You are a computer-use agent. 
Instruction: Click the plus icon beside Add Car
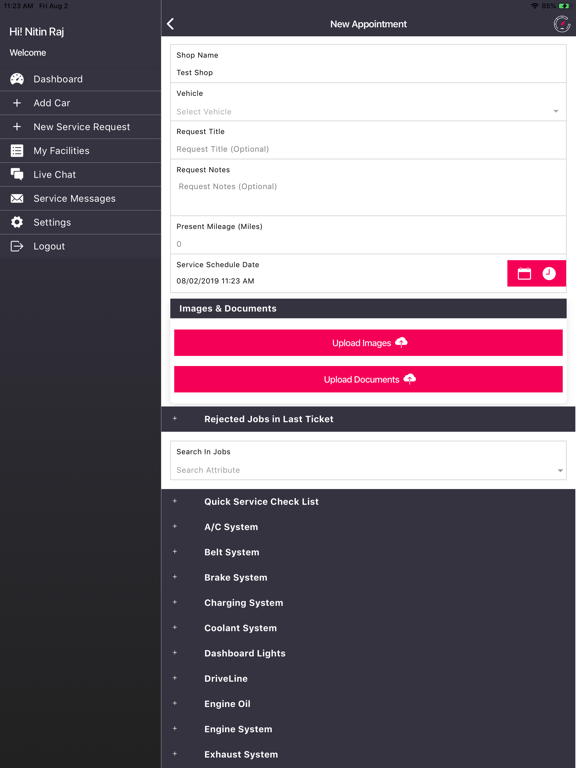pyautogui.click(x=17, y=103)
